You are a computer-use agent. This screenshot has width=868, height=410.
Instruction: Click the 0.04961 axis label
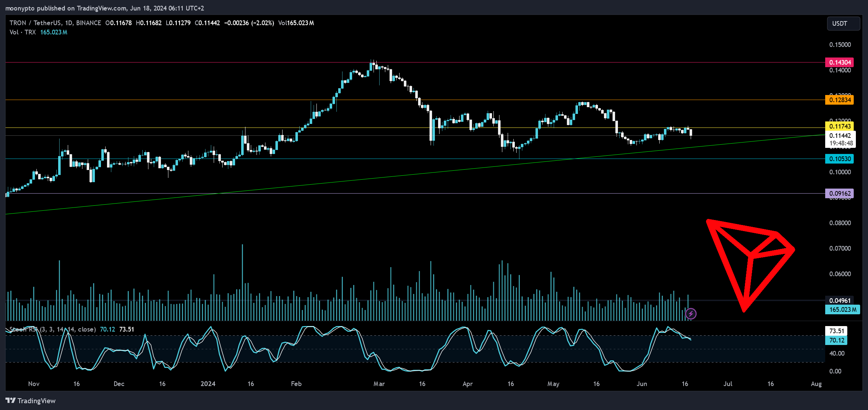[x=839, y=300]
